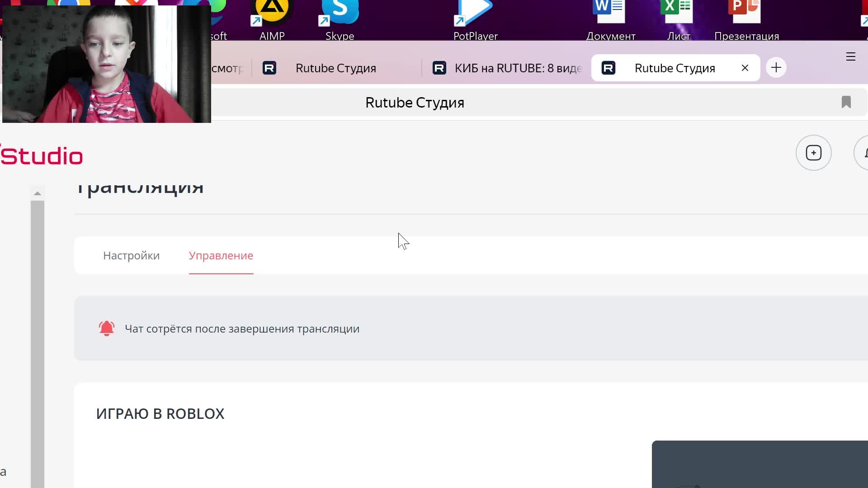This screenshot has width=868, height=488.
Task: Bookmark the current page
Action: click(x=846, y=102)
